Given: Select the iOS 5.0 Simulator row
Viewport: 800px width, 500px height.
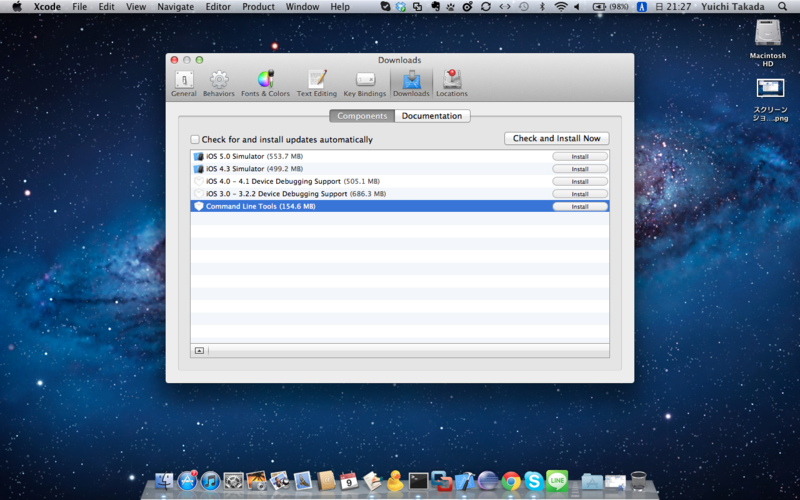Looking at the screenshot, I should pos(399,156).
